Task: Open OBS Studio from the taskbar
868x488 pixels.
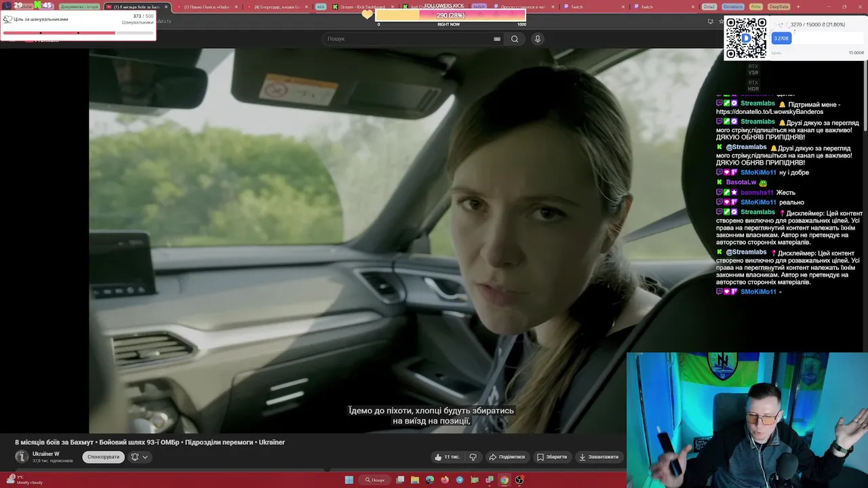Action: 519,480
